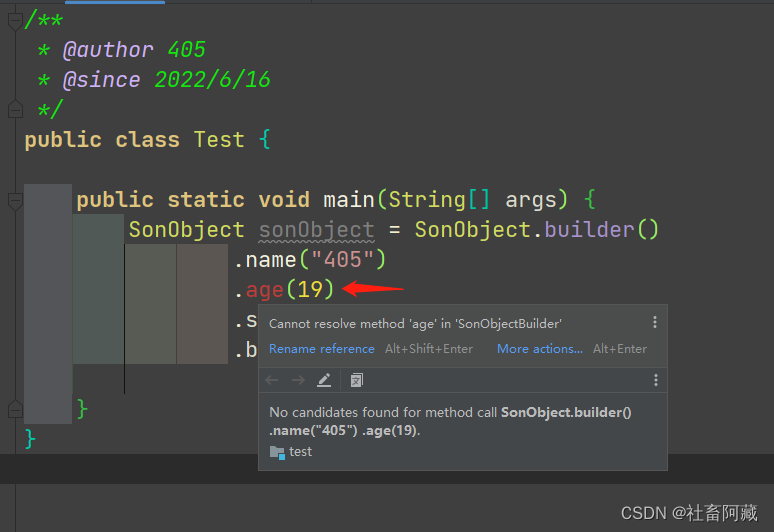Click the back arrow in documentation popup
Image resolution: width=774 pixels, height=532 pixels.
coord(272,380)
